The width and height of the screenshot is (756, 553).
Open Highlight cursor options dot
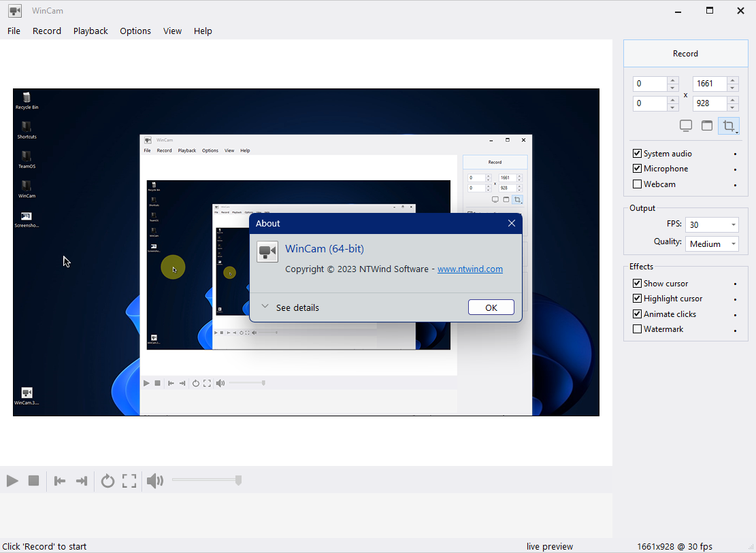pyautogui.click(x=736, y=299)
